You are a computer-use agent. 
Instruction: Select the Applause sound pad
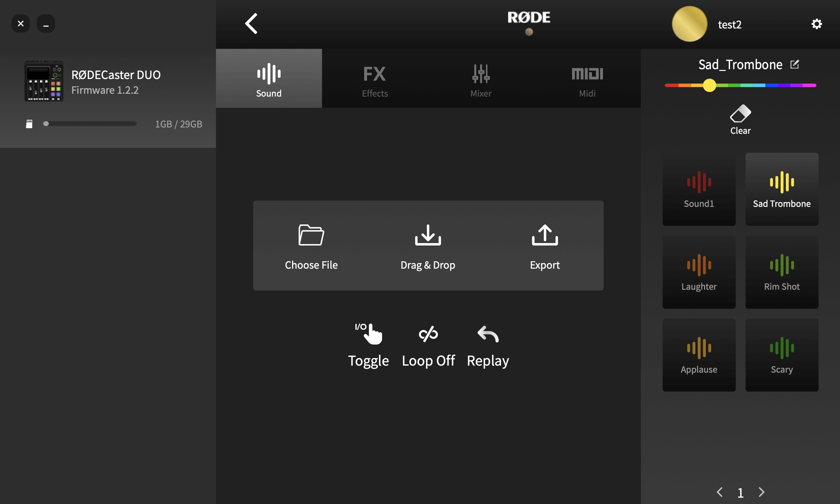tap(698, 355)
